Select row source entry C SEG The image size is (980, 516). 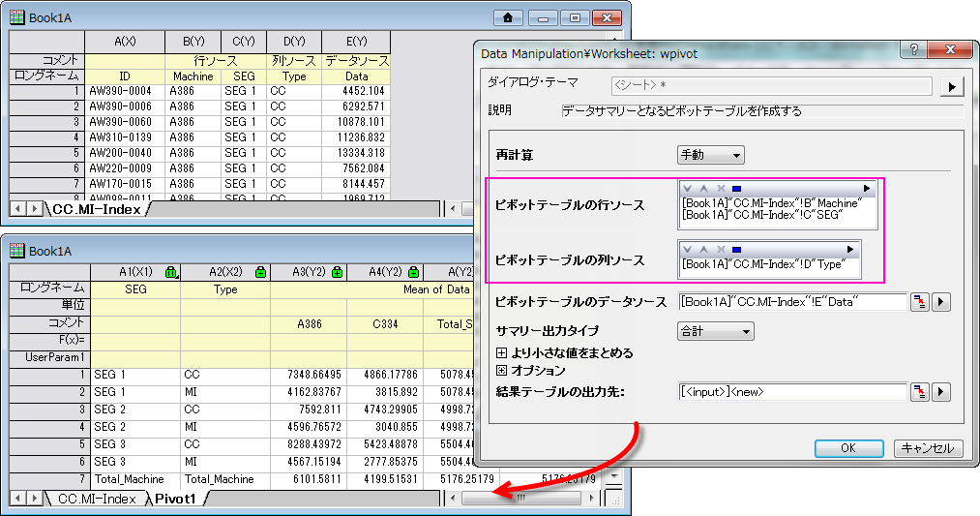coord(763,215)
